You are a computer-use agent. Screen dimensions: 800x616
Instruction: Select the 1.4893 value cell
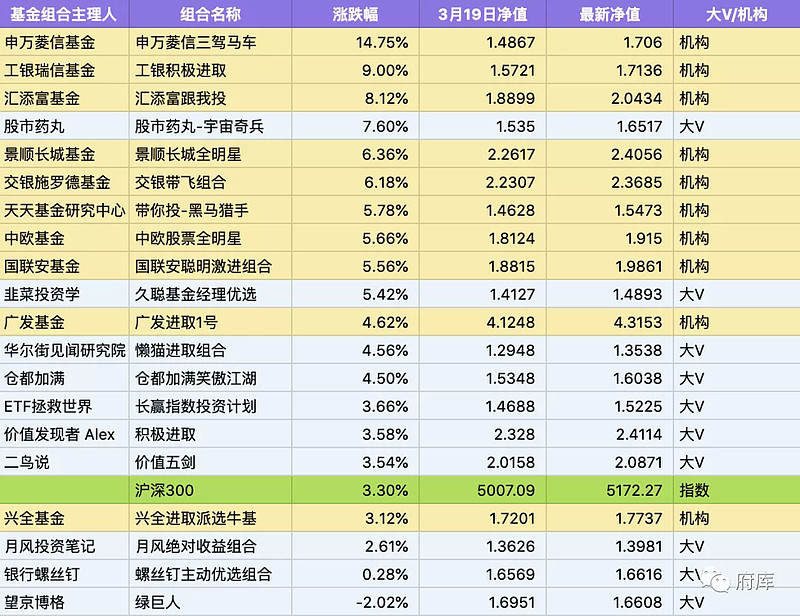click(610, 294)
